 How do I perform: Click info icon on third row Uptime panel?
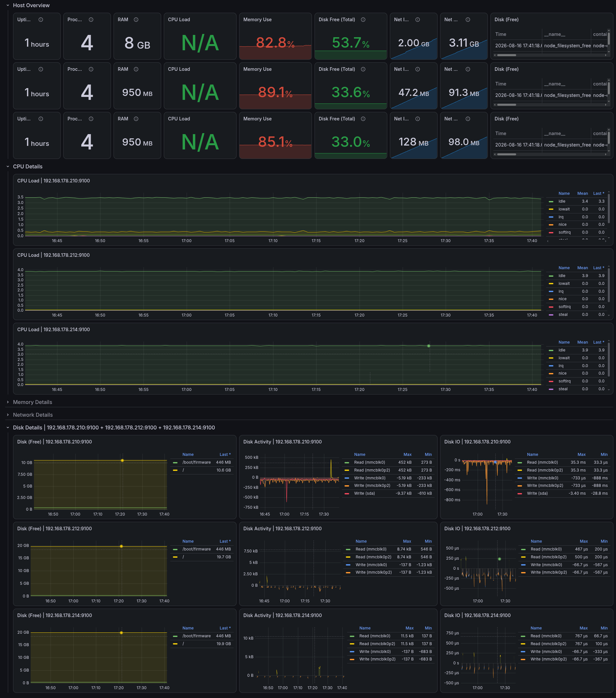[x=41, y=118]
